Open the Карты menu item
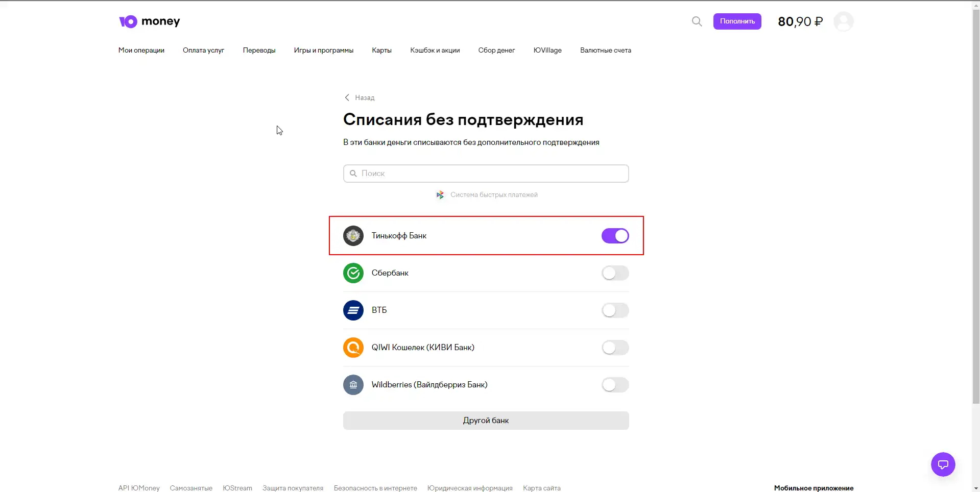 [381, 51]
